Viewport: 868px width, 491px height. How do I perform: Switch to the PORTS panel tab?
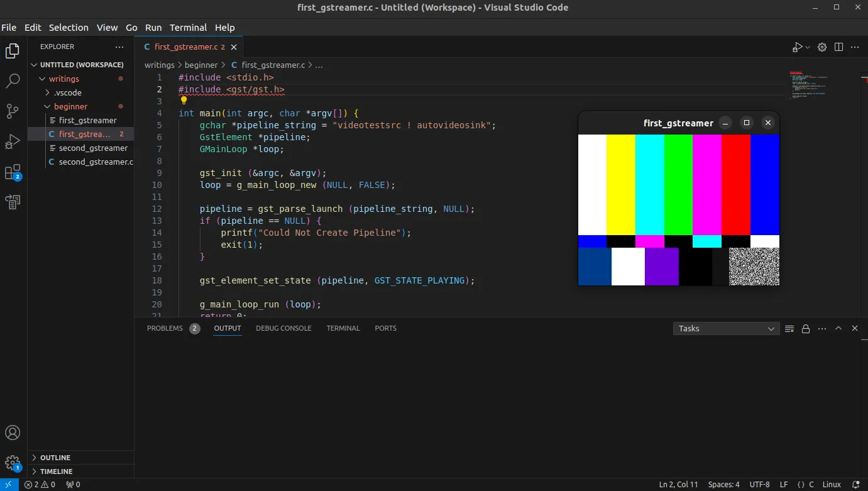(385, 328)
